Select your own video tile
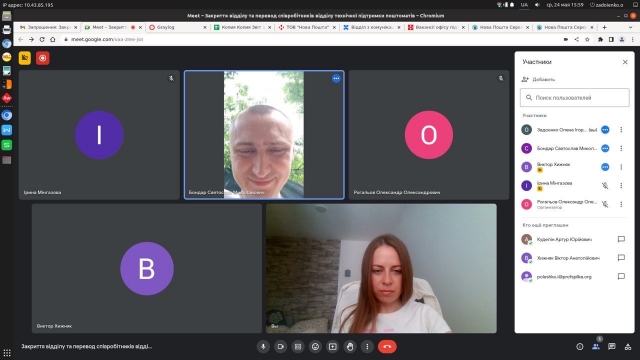The image size is (640, 360). [x=381, y=269]
